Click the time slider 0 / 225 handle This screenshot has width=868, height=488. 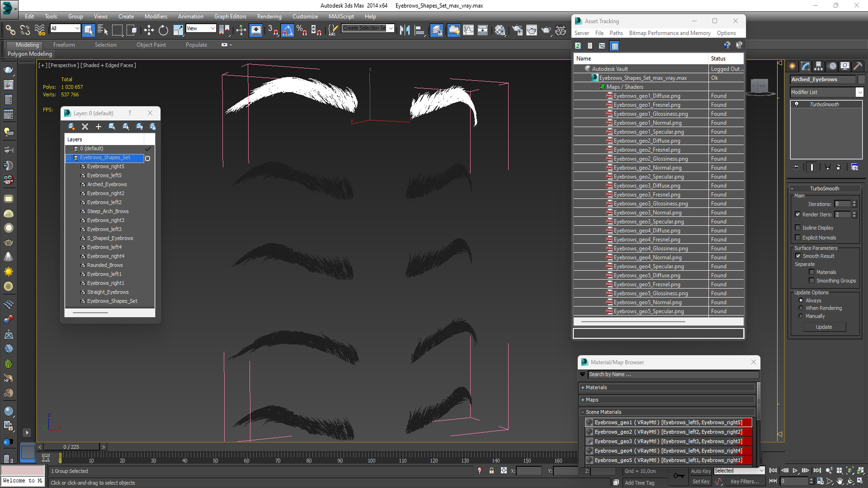[x=71, y=446]
